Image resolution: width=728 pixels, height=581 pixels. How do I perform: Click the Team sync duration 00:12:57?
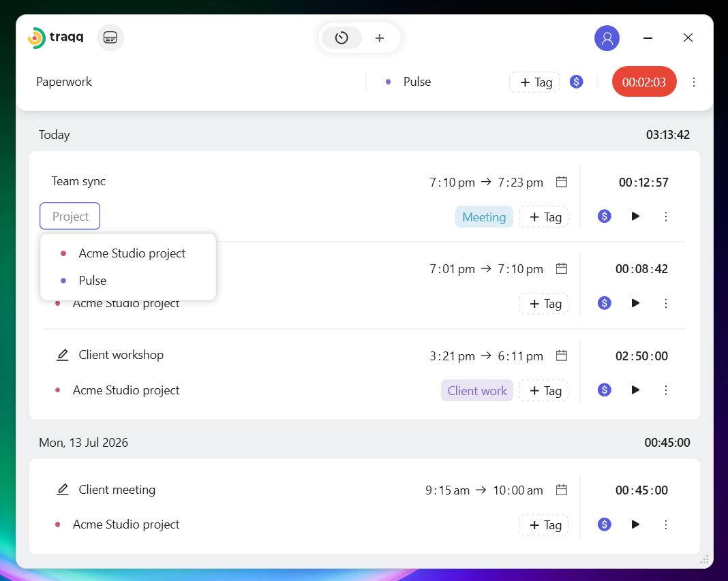643,183
